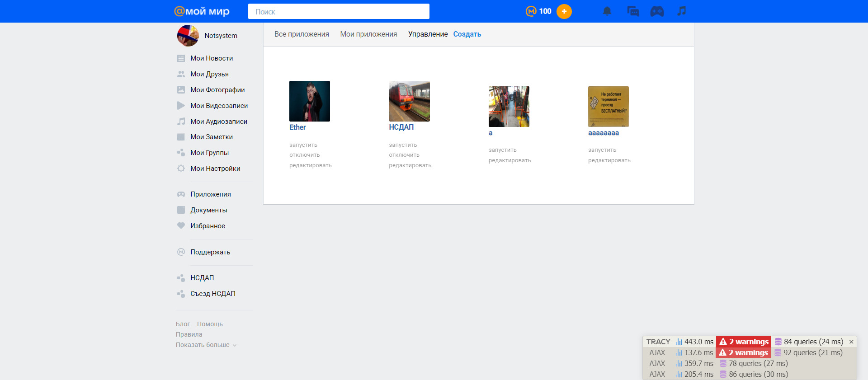Viewport: 868px width, 380px height.
Task: Disable the Ether app via отключить
Action: [304, 155]
